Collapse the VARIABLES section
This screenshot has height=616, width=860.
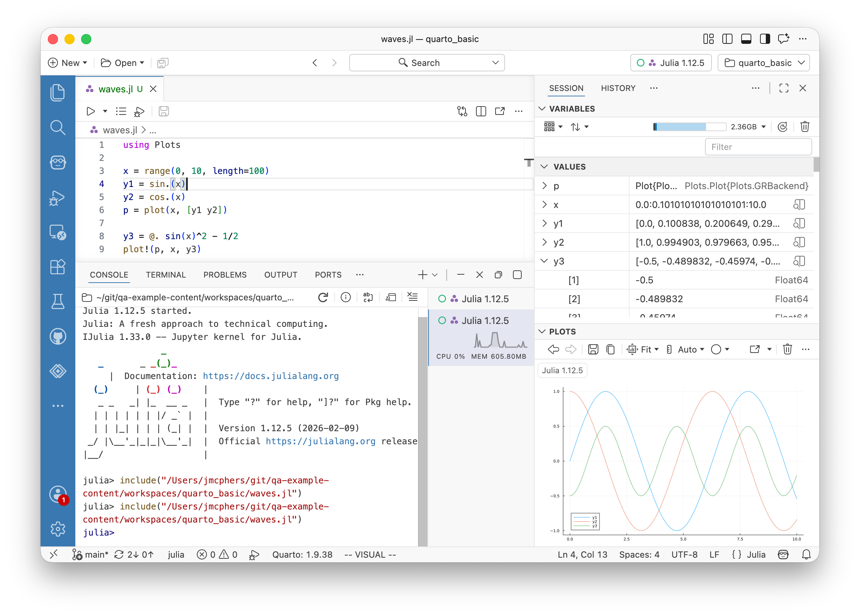tap(543, 109)
